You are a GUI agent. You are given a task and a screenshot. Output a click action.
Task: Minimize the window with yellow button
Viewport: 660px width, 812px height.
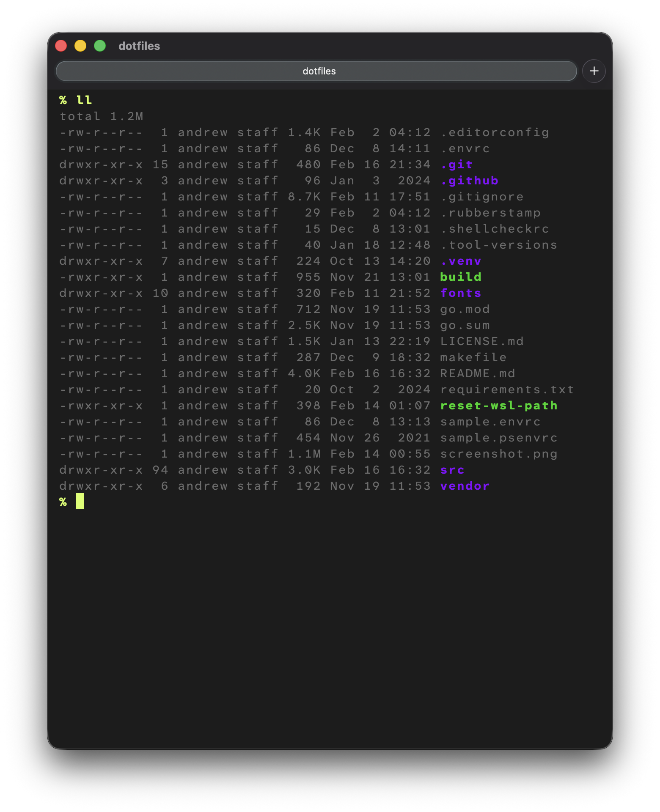tap(80, 46)
